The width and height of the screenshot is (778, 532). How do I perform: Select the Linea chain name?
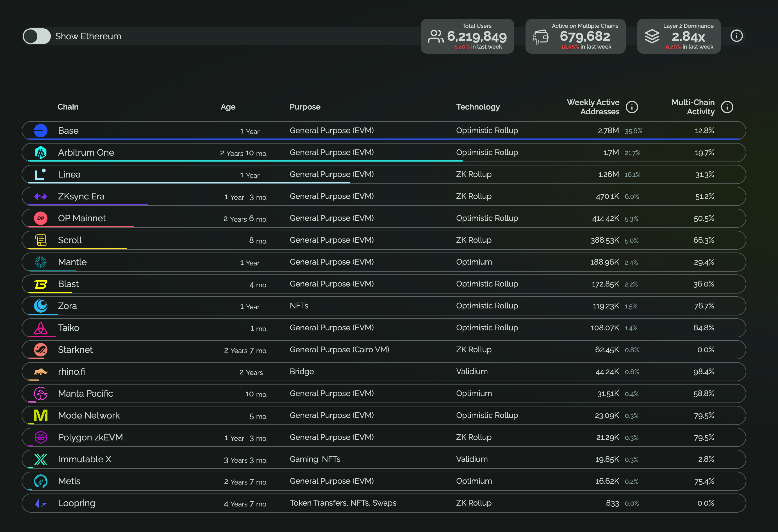69,174
